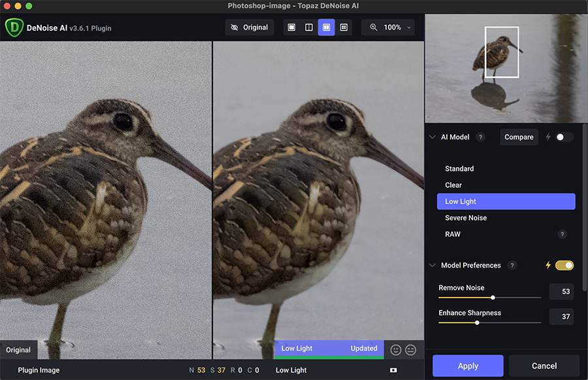Open help for AI Model section
588x380 pixels.
[481, 137]
